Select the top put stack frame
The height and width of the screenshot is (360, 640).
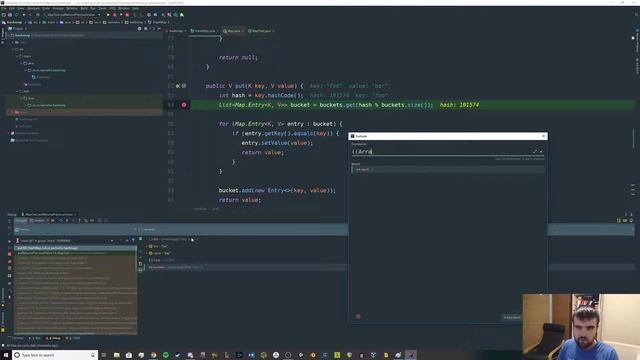coord(76,248)
